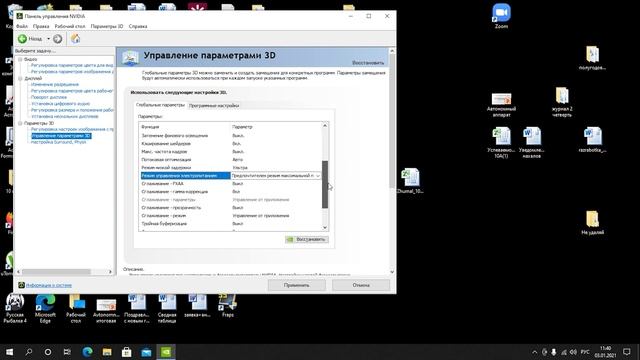
Task: Click the Восстановить link in header
Action: tap(368, 63)
